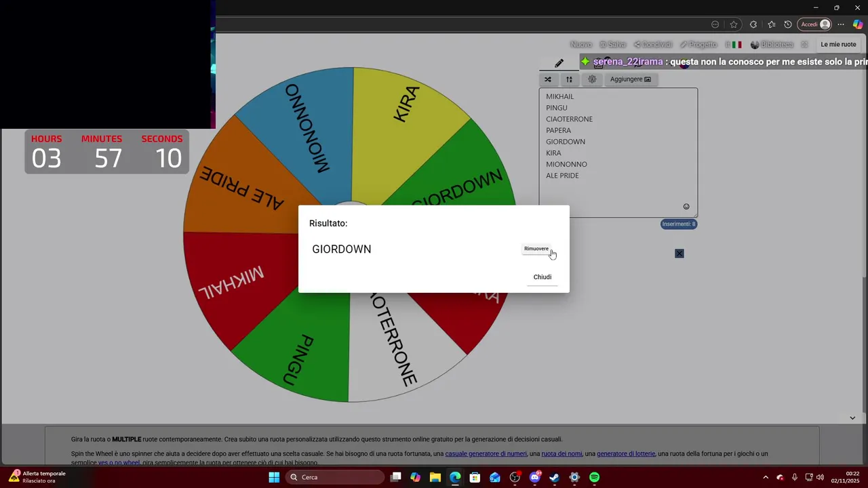The width and height of the screenshot is (868, 488).
Task: Open browser settings and more menu
Action: 841,24
